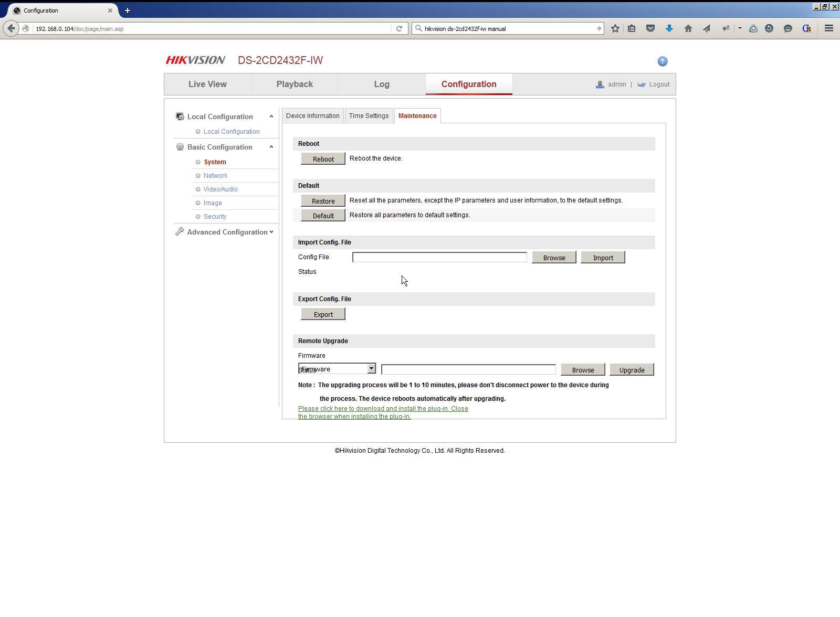Open the downloads arrow icon
The width and height of the screenshot is (840, 617).
pyautogui.click(x=669, y=28)
